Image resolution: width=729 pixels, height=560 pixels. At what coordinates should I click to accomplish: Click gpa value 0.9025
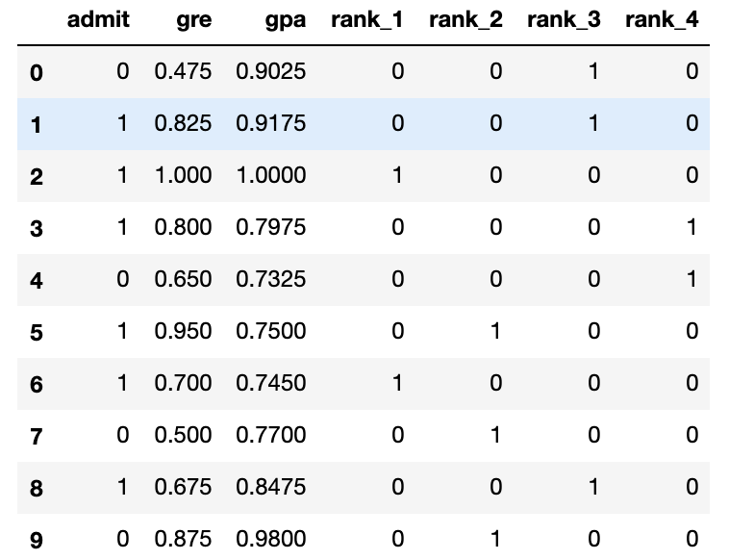tap(271, 71)
